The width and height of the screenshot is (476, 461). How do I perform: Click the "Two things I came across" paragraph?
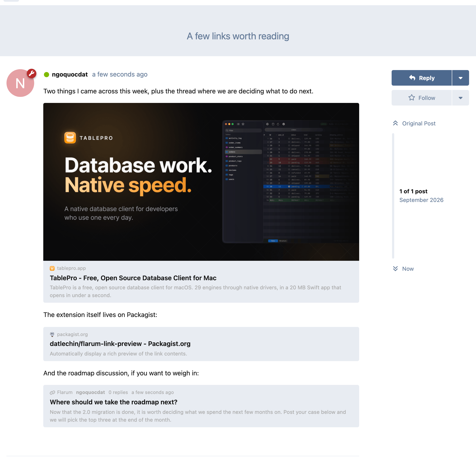[x=178, y=91]
